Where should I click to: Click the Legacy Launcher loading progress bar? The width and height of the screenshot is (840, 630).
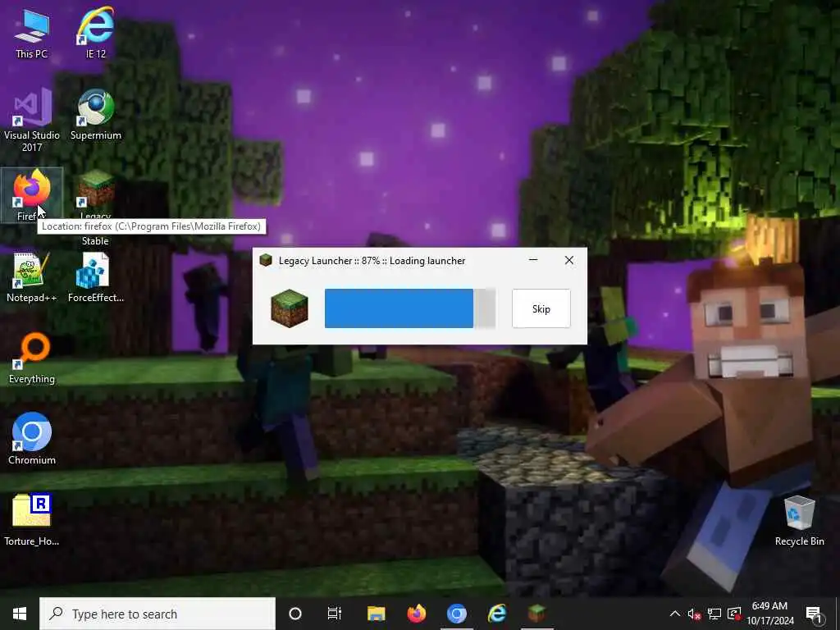click(x=410, y=308)
